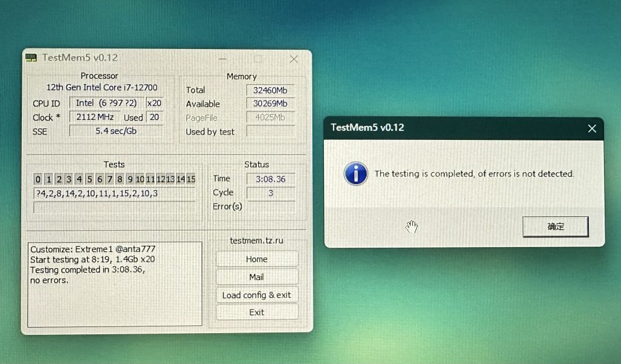Minimize the main TestMem5 window
Screen dimensions: 621x364
coord(223,59)
